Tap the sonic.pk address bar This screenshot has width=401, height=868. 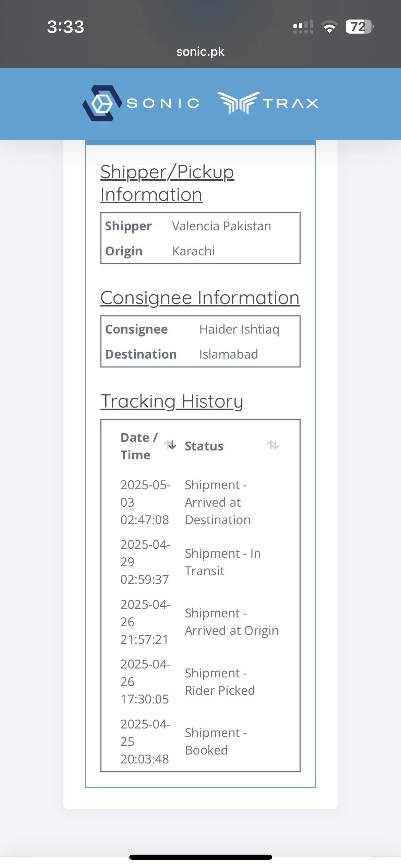[200, 52]
